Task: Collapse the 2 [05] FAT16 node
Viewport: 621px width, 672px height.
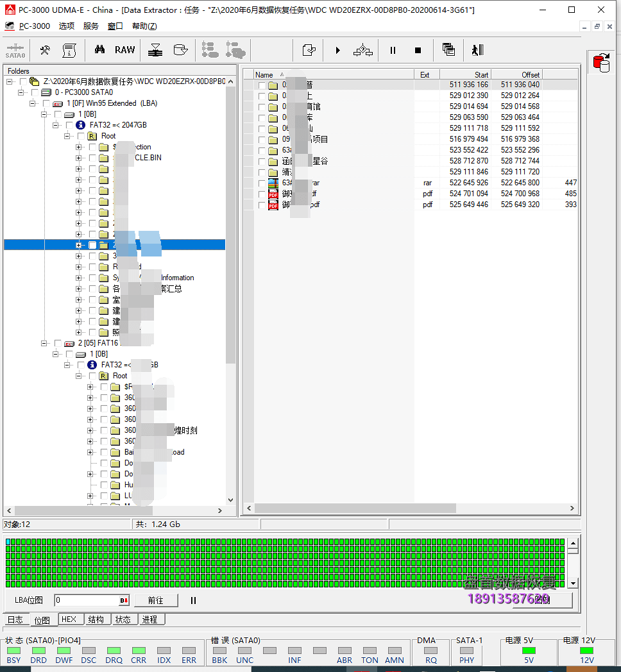Action: pos(44,343)
